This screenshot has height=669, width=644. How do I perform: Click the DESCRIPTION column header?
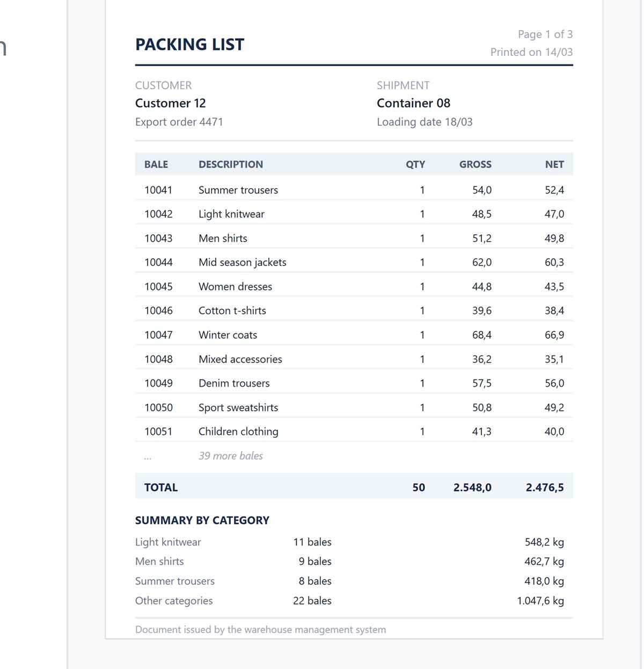231,164
